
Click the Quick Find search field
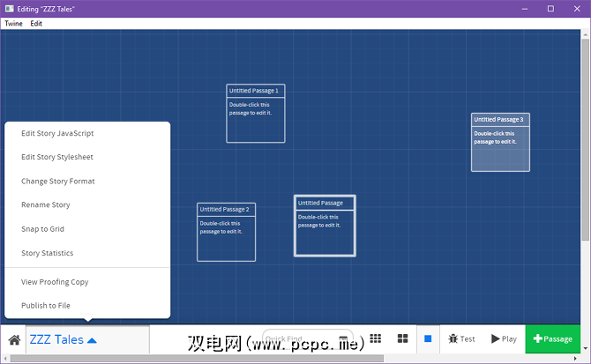[308, 338]
